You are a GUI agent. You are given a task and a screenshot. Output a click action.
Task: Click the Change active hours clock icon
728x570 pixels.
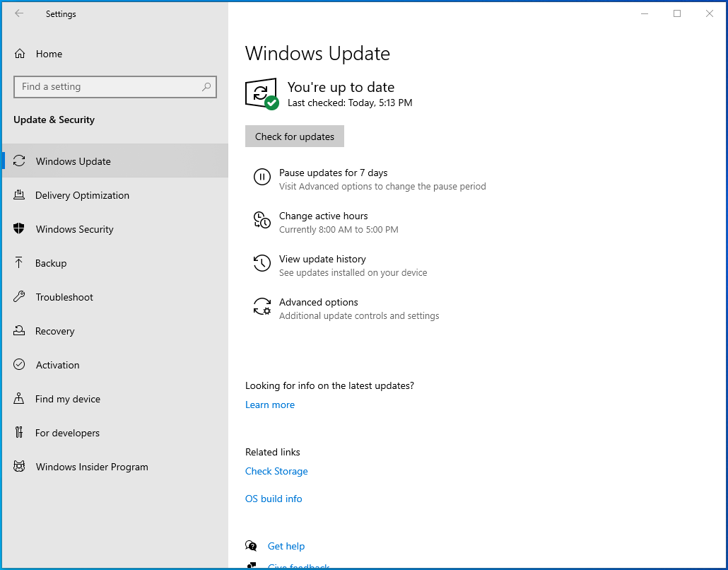[262, 221]
